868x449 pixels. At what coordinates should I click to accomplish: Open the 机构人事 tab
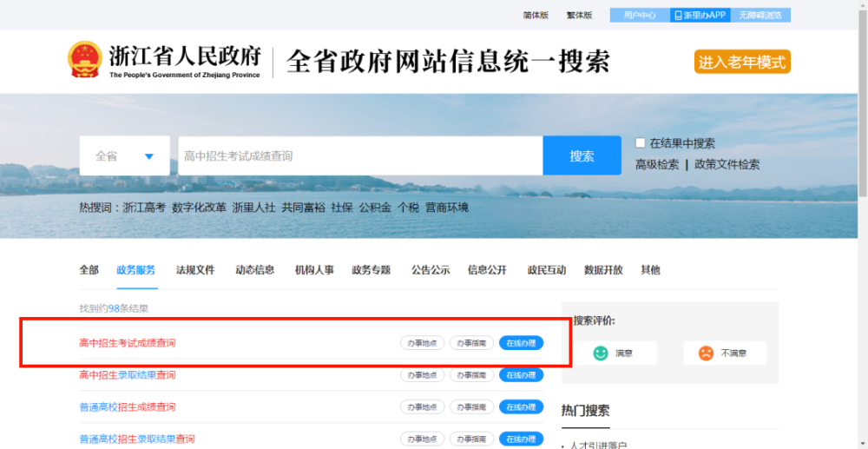[314, 270]
